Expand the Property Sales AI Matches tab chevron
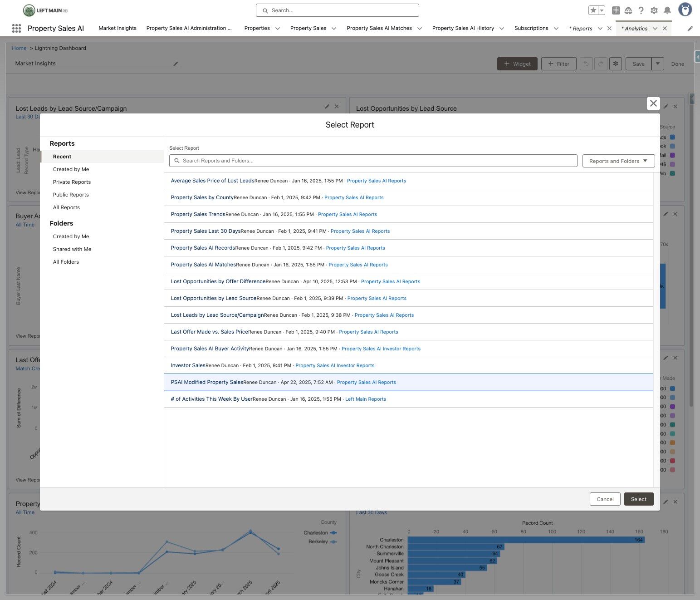The image size is (700, 600). 420,28
